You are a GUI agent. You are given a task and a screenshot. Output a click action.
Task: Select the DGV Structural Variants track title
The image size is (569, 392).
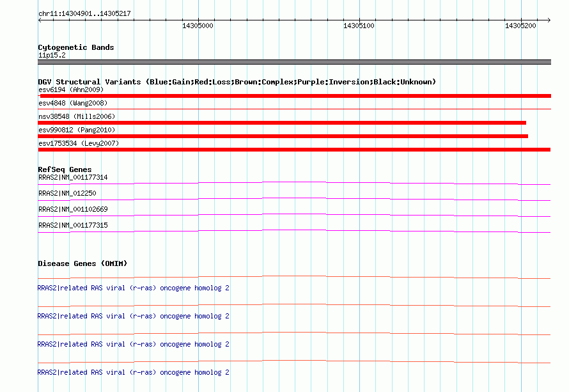[237, 82]
